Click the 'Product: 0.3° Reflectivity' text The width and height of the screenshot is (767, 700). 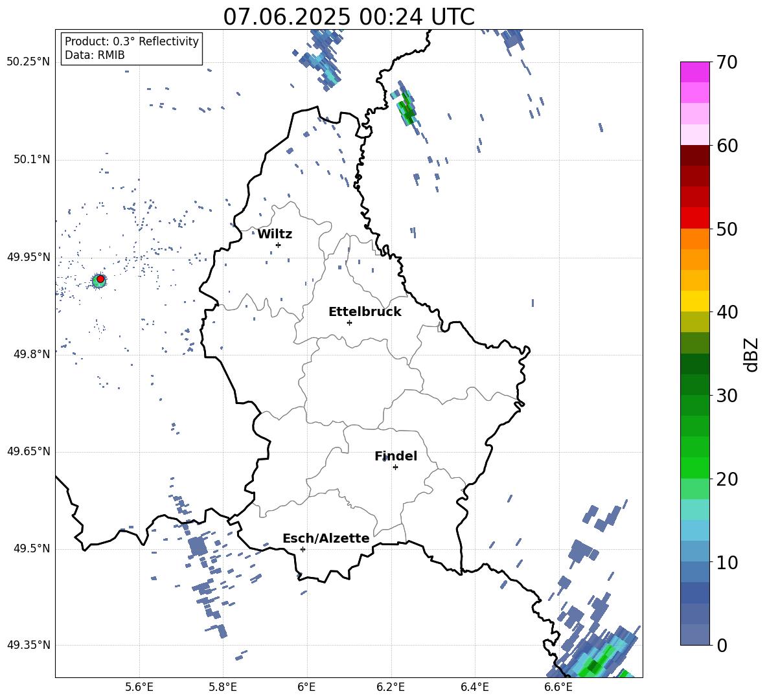tap(132, 41)
